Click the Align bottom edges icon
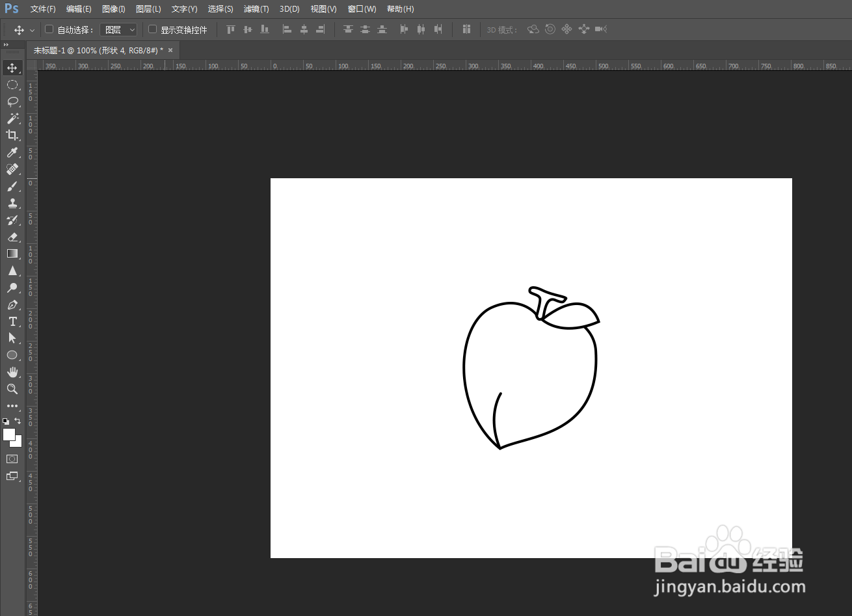852x616 pixels. 264,29
